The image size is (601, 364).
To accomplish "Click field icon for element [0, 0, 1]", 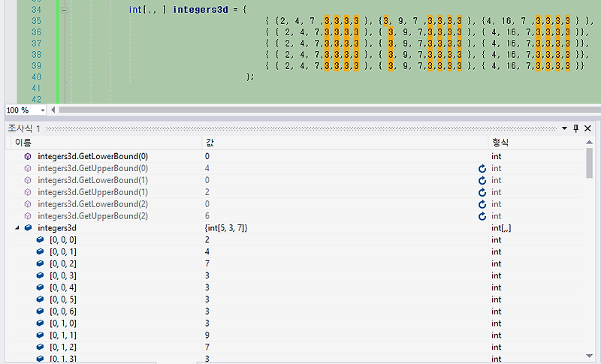I will [x=40, y=251].
